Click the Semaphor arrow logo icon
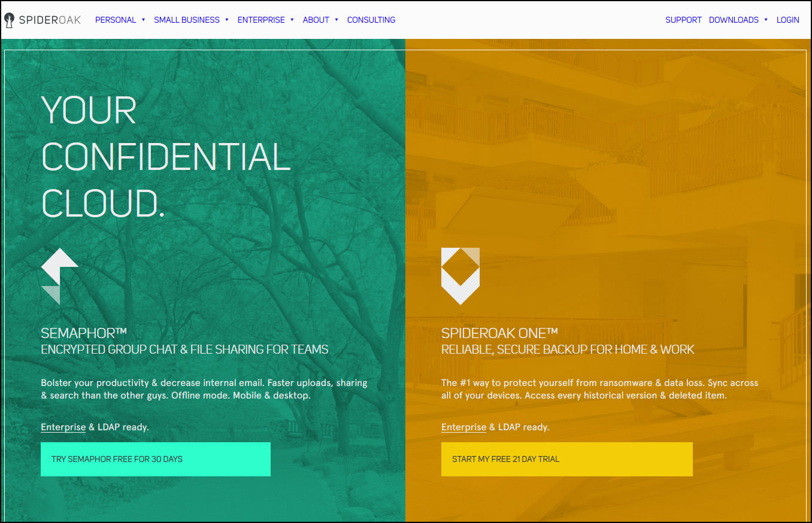Image resolution: width=812 pixels, height=523 pixels. [60, 276]
